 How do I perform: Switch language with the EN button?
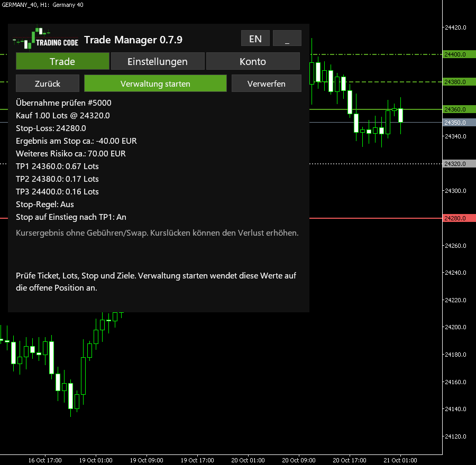255,38
